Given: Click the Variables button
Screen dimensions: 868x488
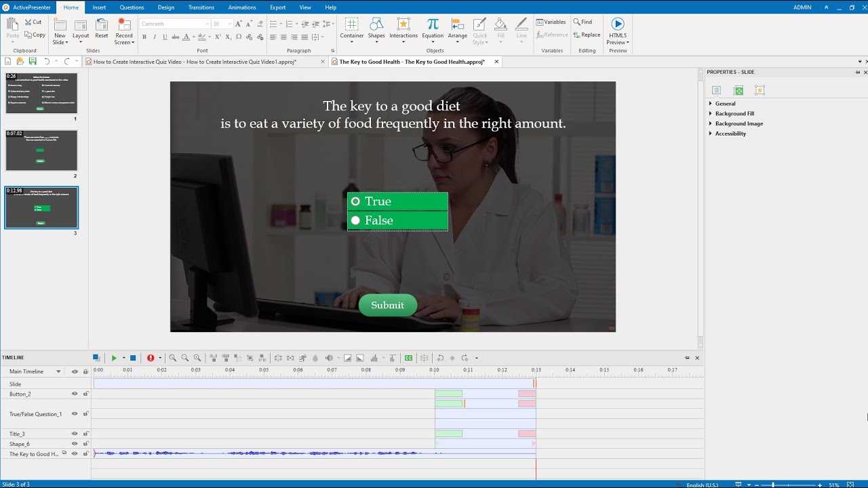Looking at the screenshot, I should pos(551,22).
